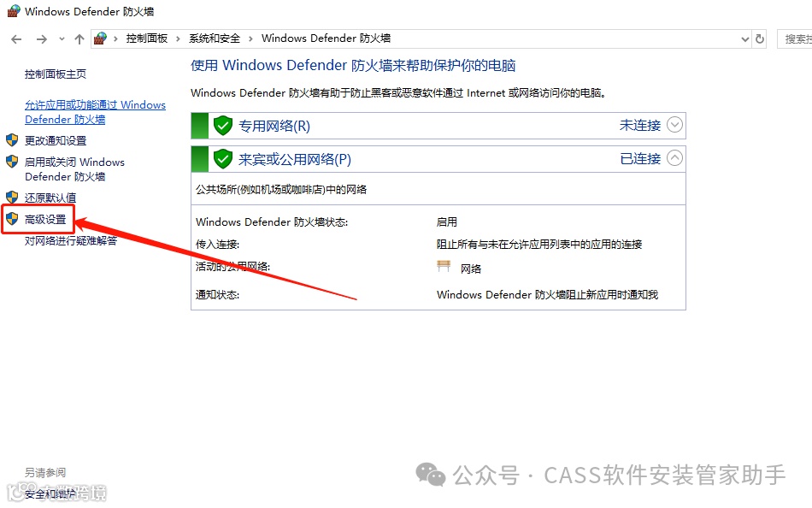Refresh the control panel page
Image resolution: width=812 pixels, height=508 pixels.
[x=760, y=38]
